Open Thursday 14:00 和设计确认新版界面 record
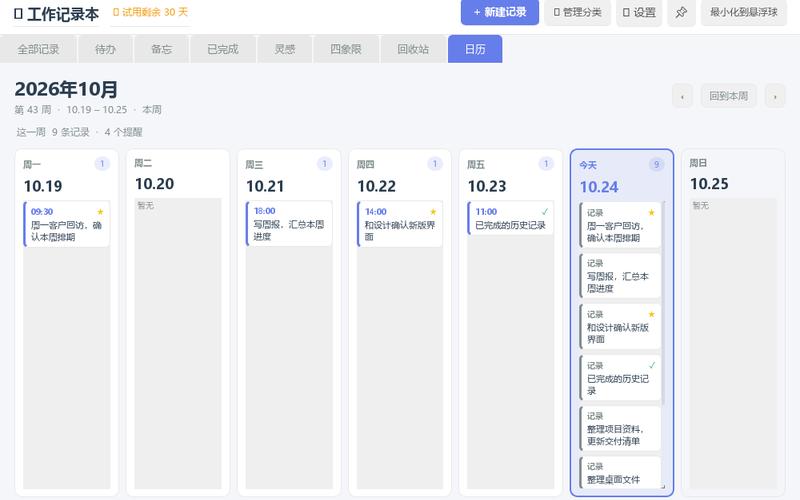800x500 pixels. (x=400, y=224)
